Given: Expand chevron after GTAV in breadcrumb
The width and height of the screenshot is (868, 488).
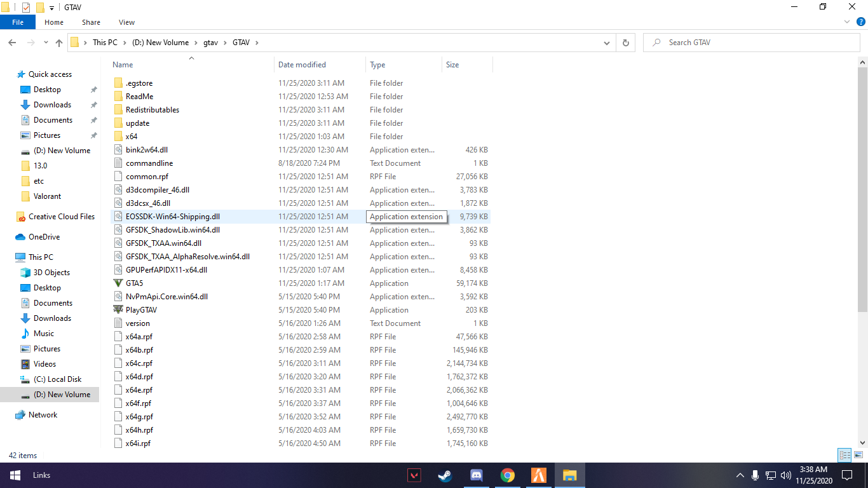Looking at the screenshot, I should pyautogui.click(x=257, y=43).
